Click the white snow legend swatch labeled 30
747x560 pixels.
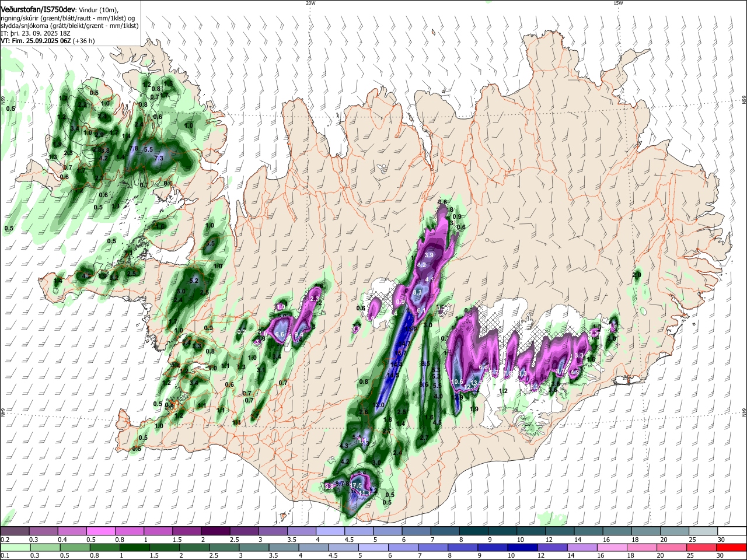732,531
